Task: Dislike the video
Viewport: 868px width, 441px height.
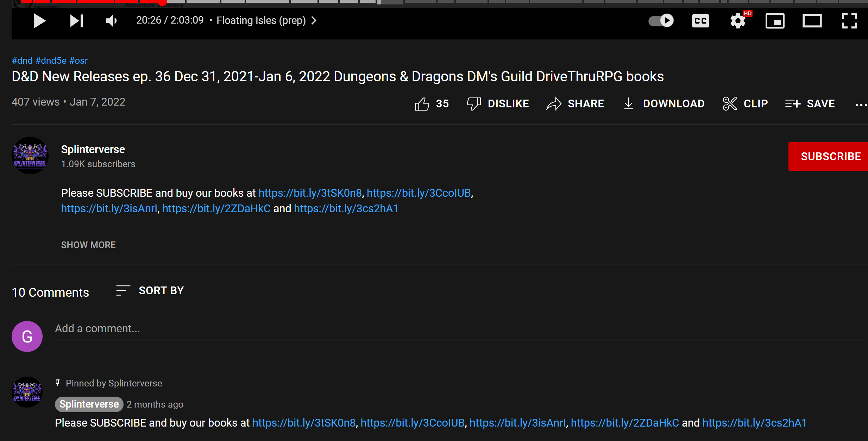Action: point(498,104)
